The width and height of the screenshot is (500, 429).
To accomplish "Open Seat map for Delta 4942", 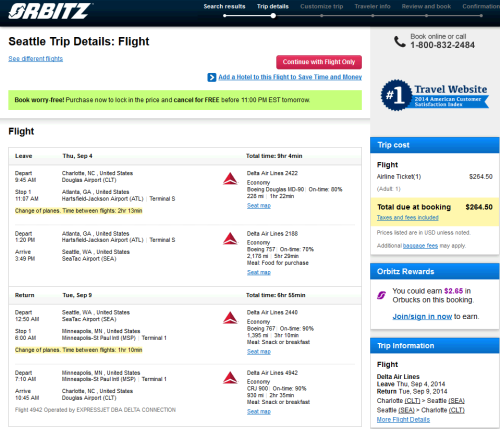I will point(259,412).
